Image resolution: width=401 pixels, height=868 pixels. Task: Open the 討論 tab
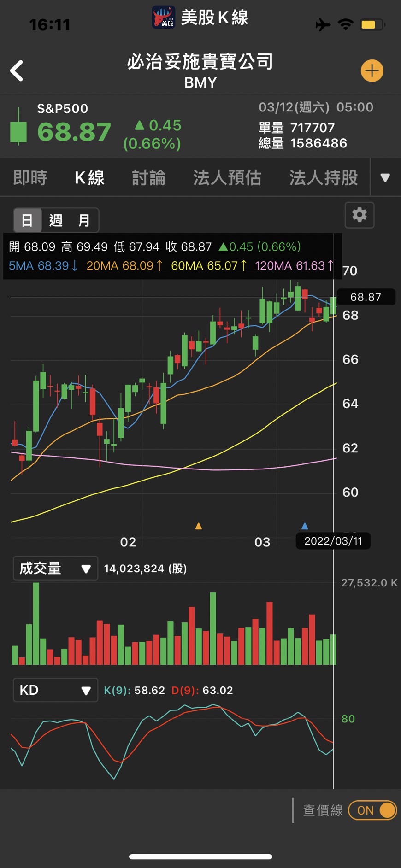148,178
